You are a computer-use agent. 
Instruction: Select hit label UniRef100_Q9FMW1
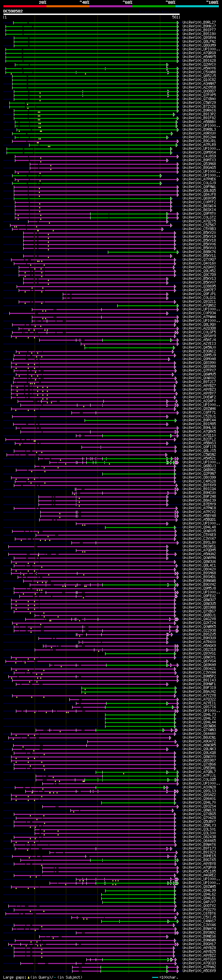pyautogui.click(x=199, y=187)
